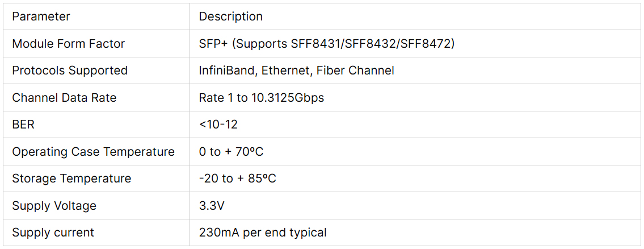
Task: Select the BER parameter cell
Action: pyautogui.click(x=23, y=125)
